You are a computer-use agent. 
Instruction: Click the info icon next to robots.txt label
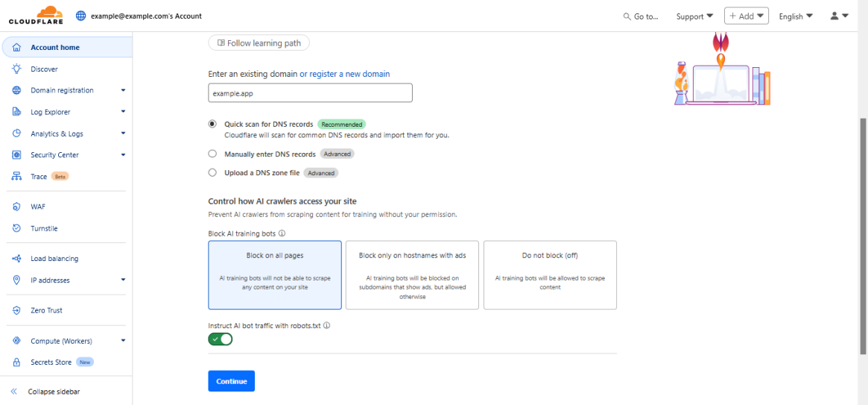point(326,326)
